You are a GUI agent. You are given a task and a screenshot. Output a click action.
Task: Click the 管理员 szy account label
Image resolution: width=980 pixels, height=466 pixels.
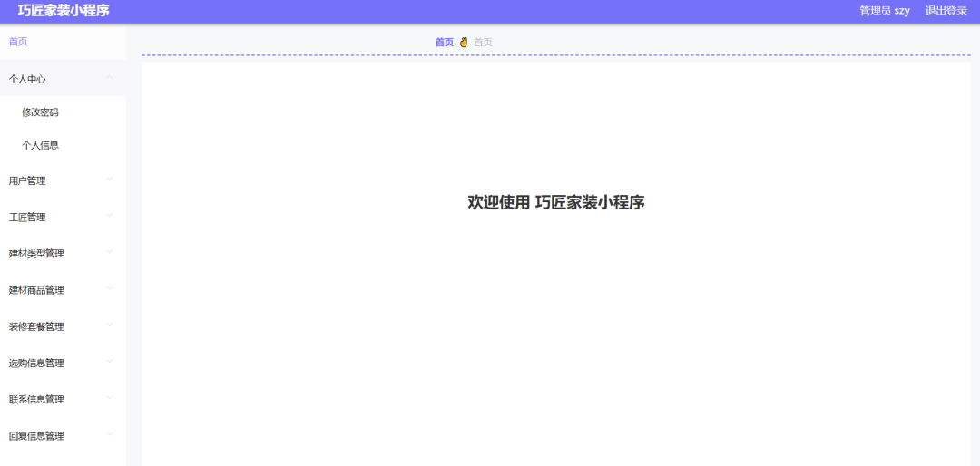coord(885,11)
